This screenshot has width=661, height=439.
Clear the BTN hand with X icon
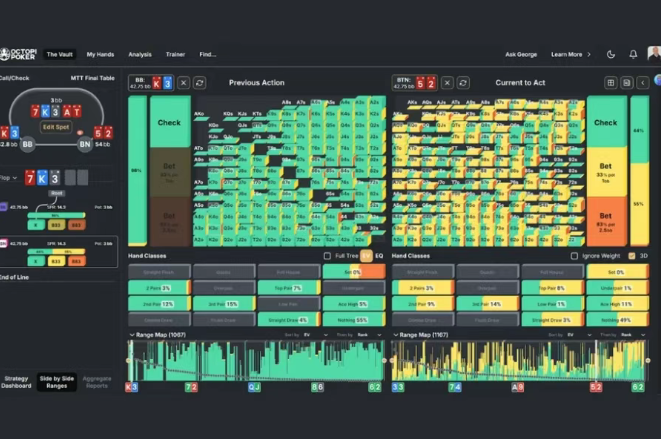coord(447,83)
